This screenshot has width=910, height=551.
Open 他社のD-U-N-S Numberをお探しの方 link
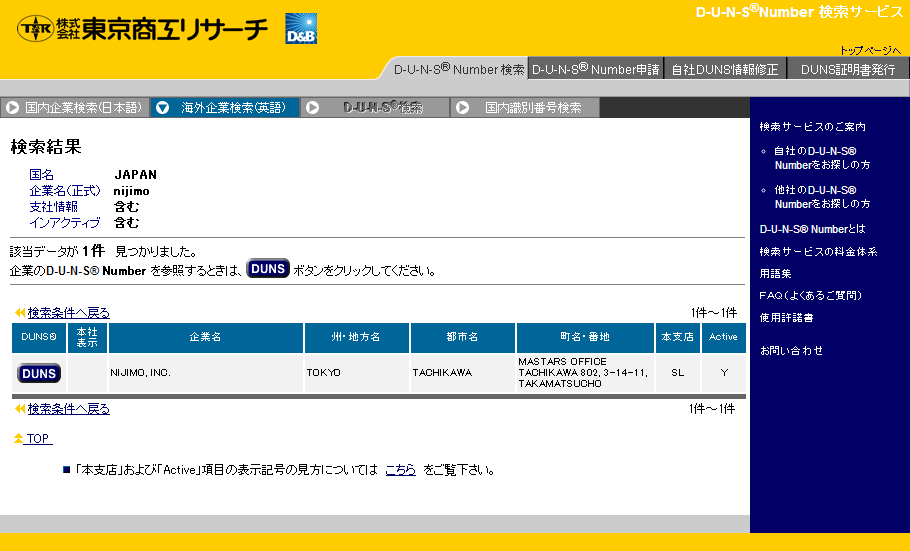pos(822,197)
